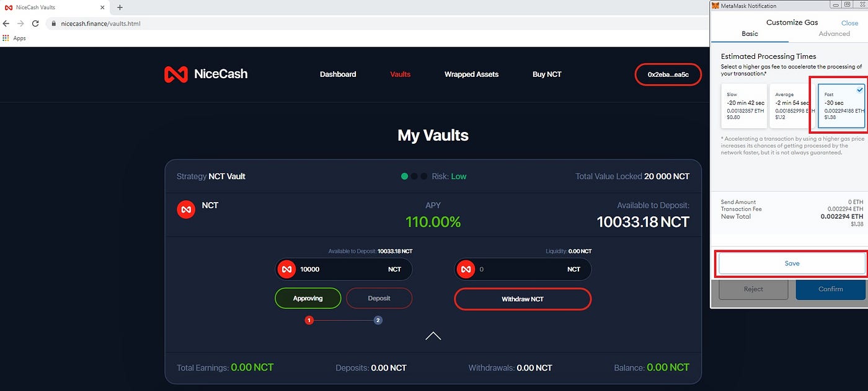Click the Strategy NCT Vault label
The width and height of the screenshot is (868, 391).
211,177
